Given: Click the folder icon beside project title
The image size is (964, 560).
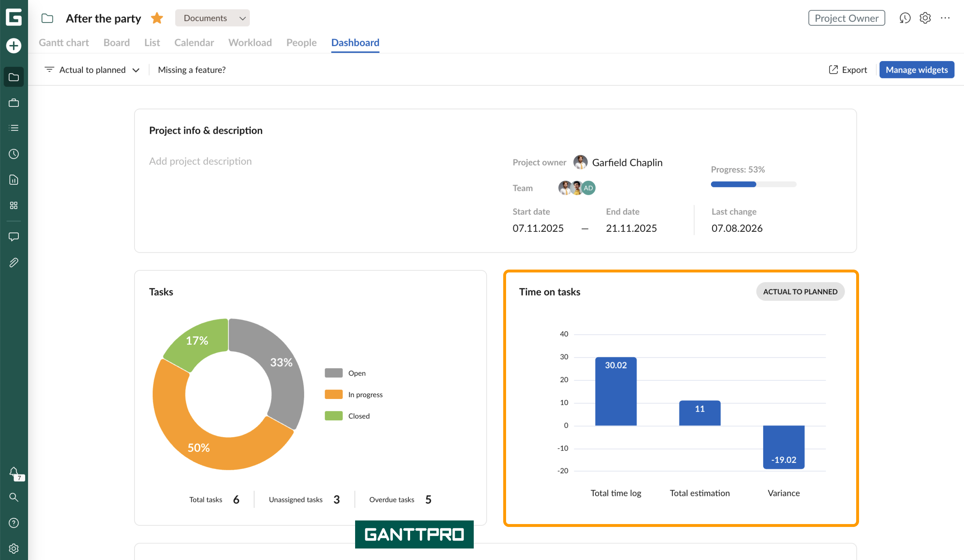Looking at the screenshot, I should [x=47, y=18].
